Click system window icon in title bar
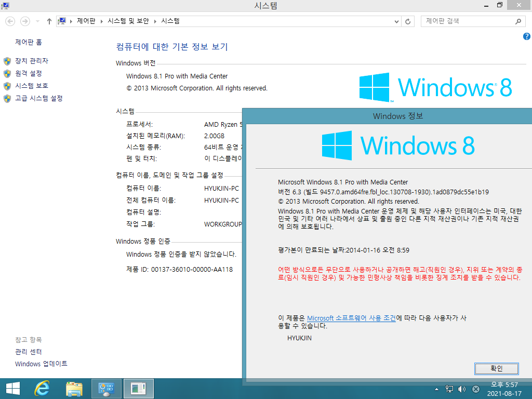The width and height of the screenshot is (532, 399). click(x=5, y=5)
